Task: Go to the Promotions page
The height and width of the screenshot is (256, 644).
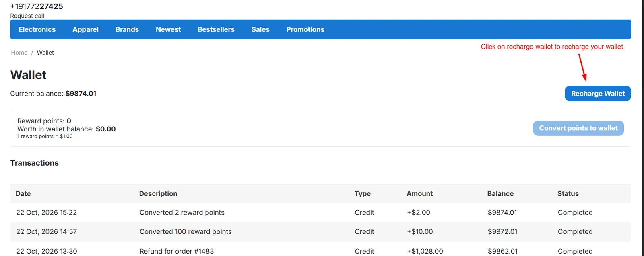Action: point(305,29)
